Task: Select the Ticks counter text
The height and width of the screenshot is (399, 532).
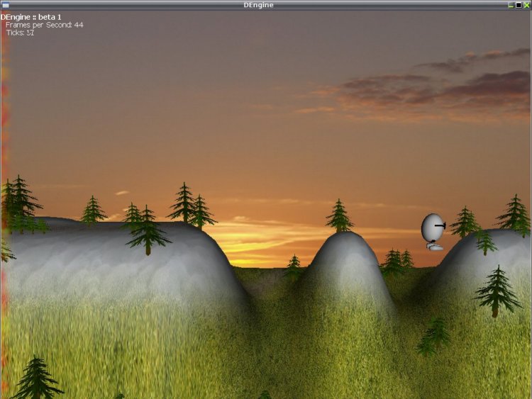Action: tap(20, 33)
